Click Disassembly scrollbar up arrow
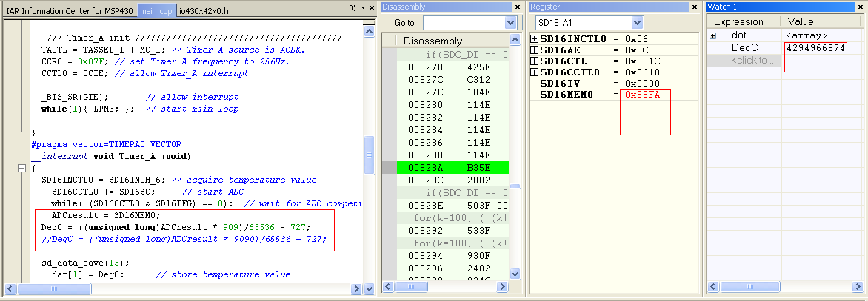Image resolution: width=868 pixels, height=301 pixels. [515, 41]
